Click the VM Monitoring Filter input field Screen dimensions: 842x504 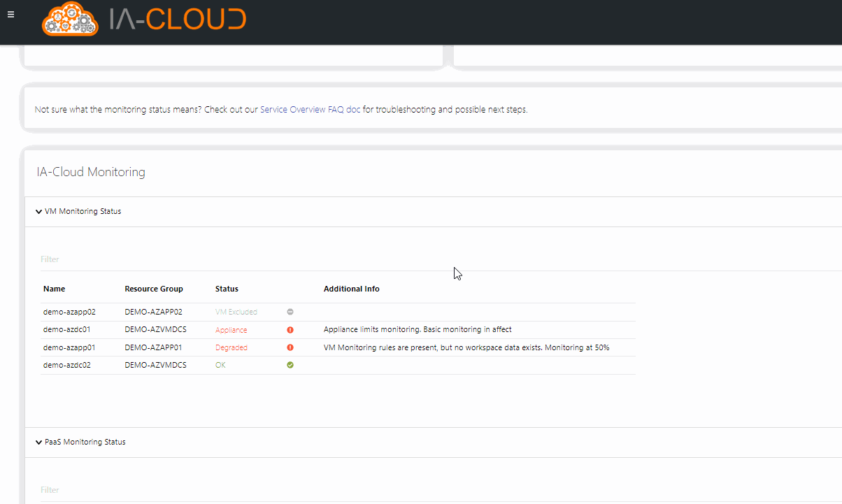441,259
